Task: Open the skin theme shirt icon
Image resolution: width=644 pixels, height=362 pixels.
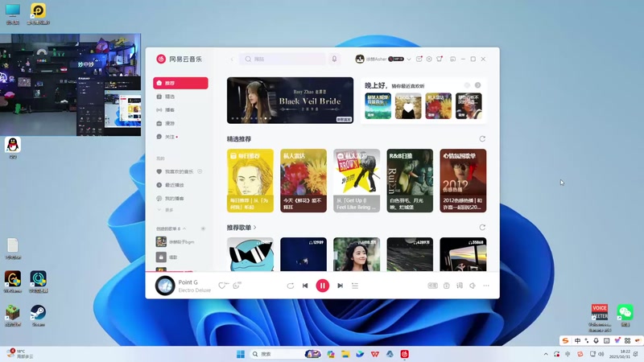Action: tap(440, 59)
